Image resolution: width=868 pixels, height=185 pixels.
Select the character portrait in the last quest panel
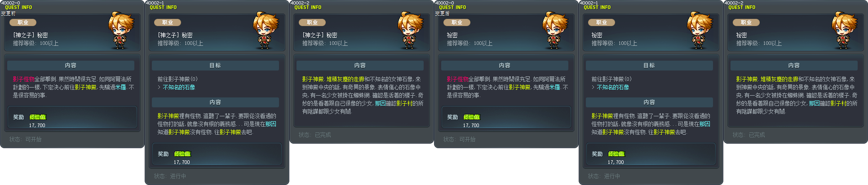pos(845,30)
